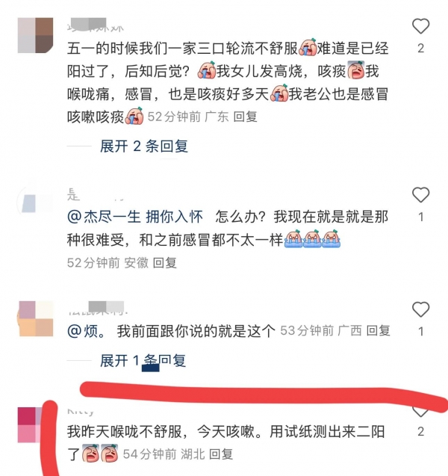
Task: Tap the three crying emojis in Anhui comment
Action: pos(312,239)
